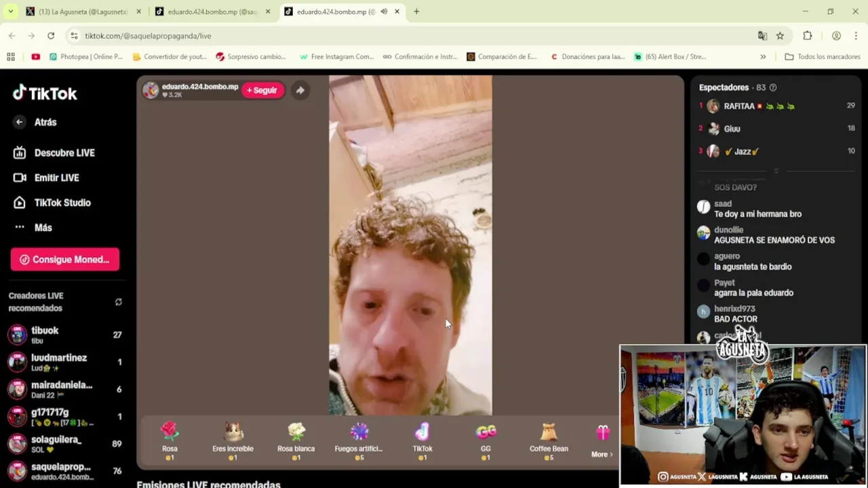
Task: Open apps grid in bookmarks bar
Action: point(10,57)
